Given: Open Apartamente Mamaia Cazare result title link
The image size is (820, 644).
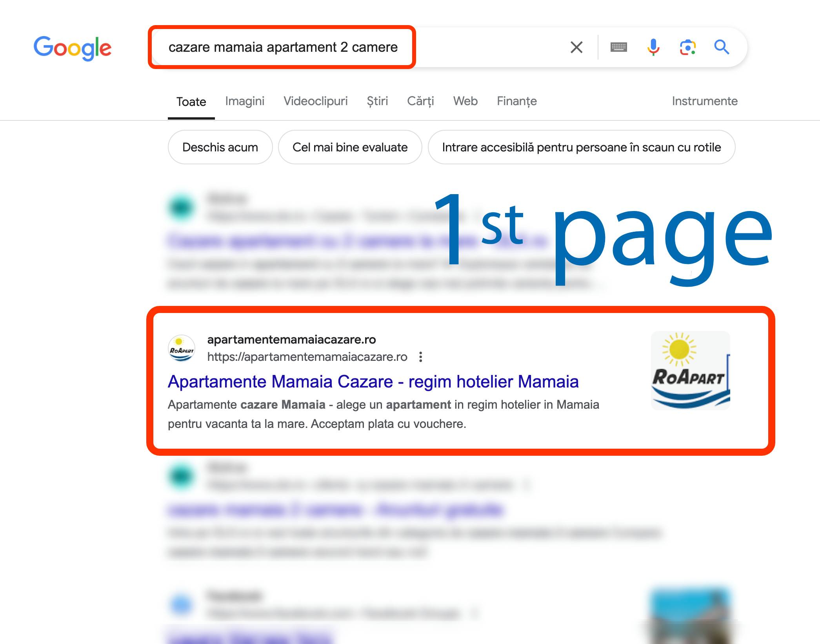Looking at the screenshot, I should pyautogui.click(x=373, y=382).
